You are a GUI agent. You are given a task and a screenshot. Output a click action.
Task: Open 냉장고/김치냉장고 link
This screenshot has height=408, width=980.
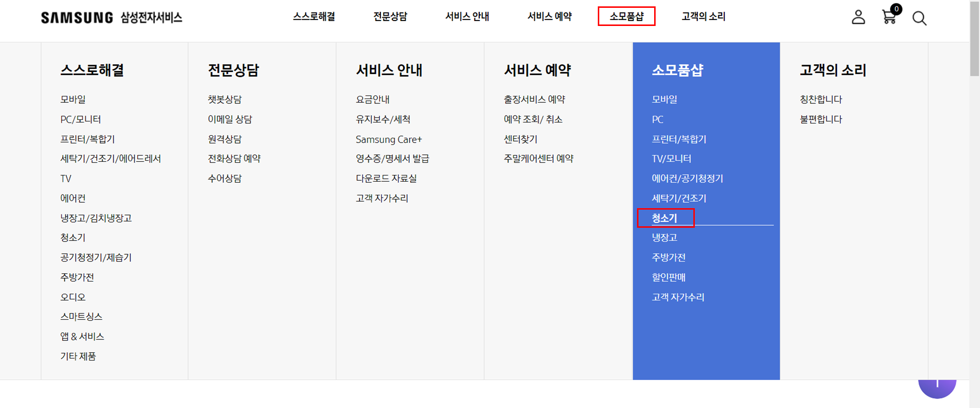coord(96,218)
